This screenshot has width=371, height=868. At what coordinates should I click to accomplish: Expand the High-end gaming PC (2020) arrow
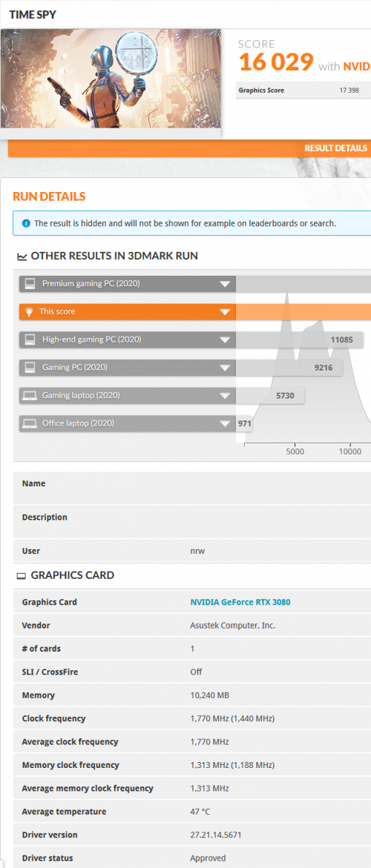pos(224,340)
